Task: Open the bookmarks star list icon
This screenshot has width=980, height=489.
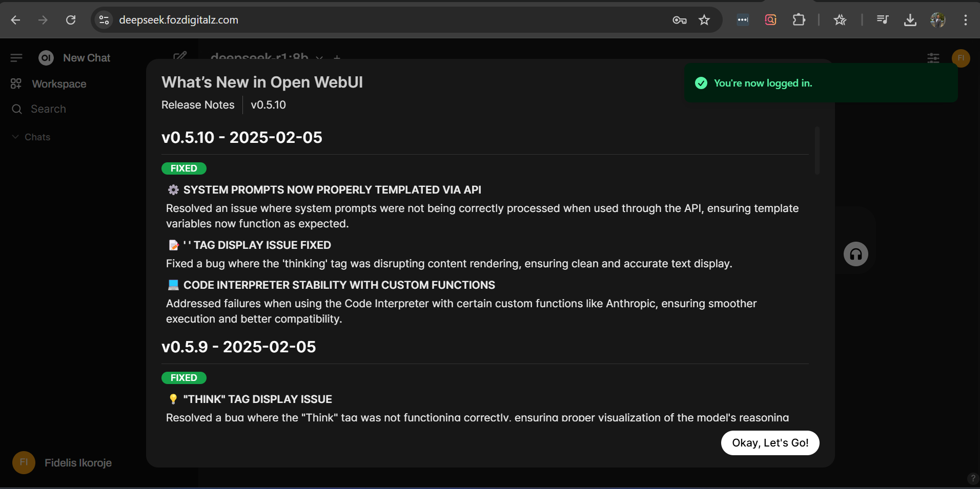Action: pyautogui.click(x=840, y=20)
